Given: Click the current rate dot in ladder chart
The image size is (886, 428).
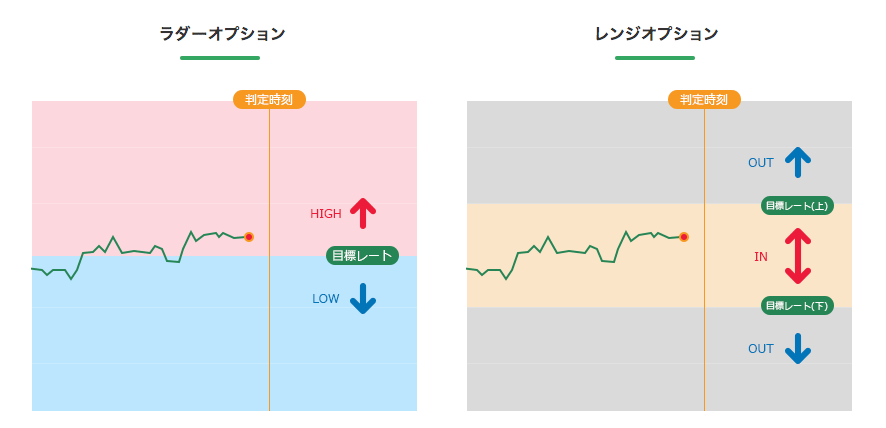Looking at the screenshot, I should pyautogui.click(x=249, y=237).
